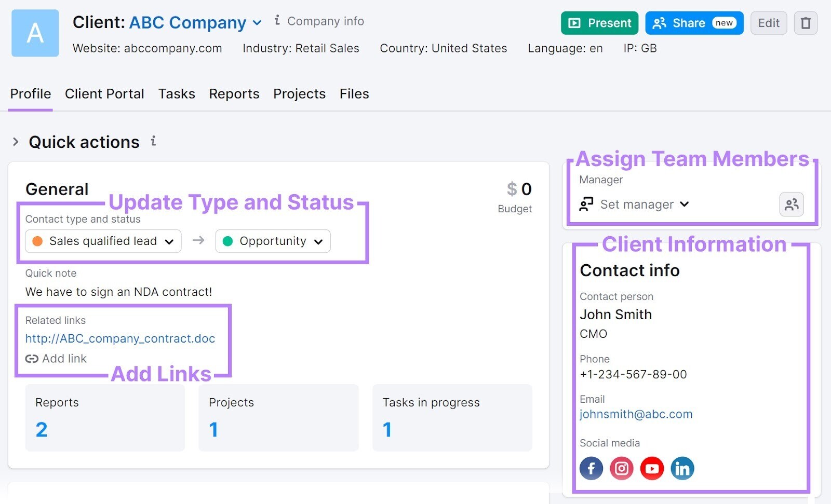Click the Present button

599,23
